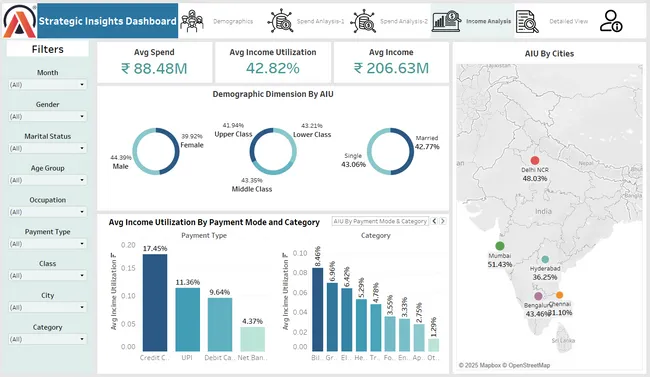
Task: Click the 8.46% category bar
Action: coord(318,309)
